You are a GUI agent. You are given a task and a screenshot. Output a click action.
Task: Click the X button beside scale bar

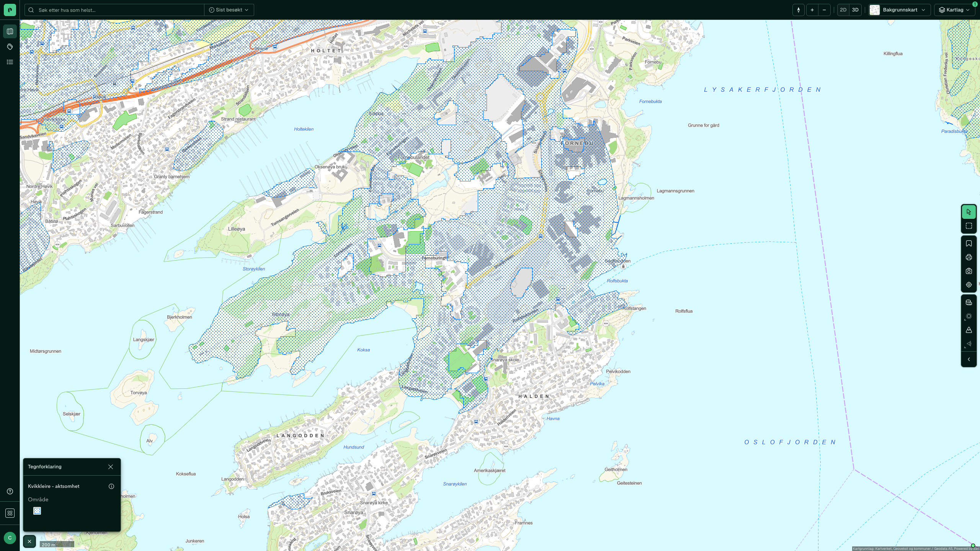[29, 541]
